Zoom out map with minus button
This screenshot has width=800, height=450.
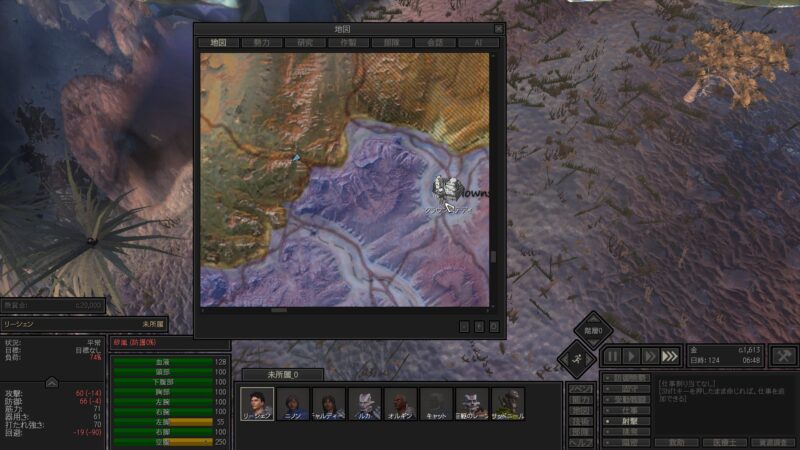(464, 327)
